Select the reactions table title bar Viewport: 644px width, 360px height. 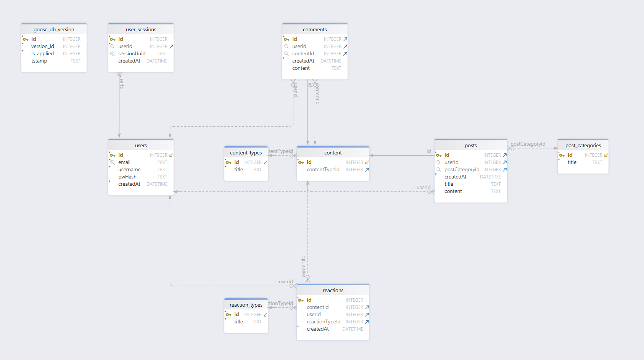point(332,290)
